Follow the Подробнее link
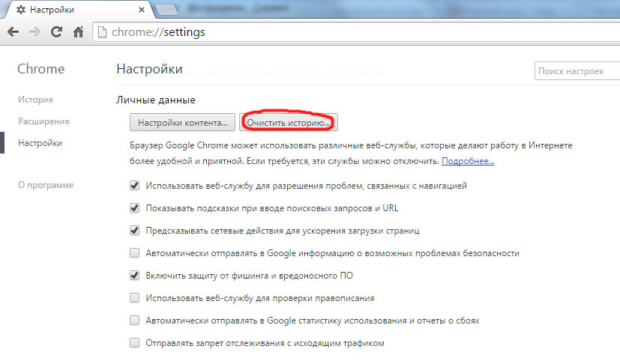 (468, 161)
